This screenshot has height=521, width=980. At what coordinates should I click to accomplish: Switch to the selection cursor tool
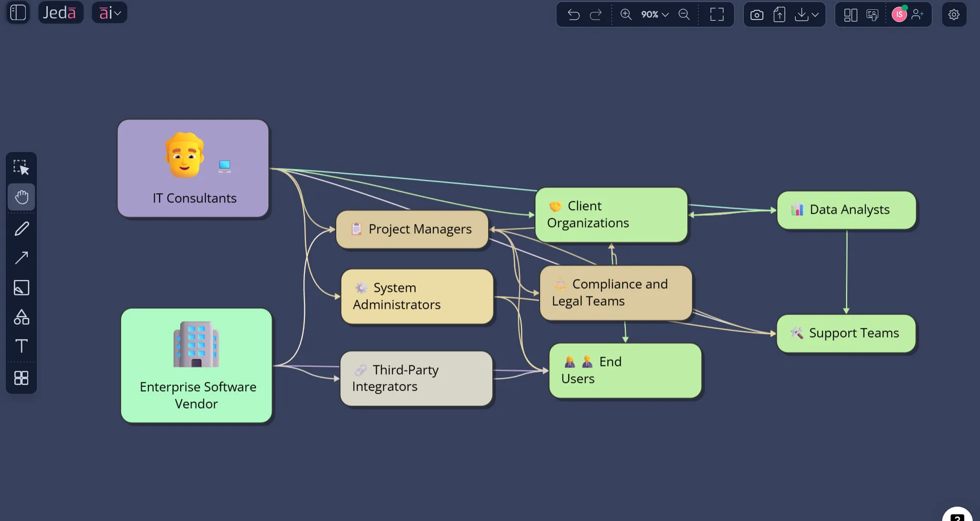[21, 166]
